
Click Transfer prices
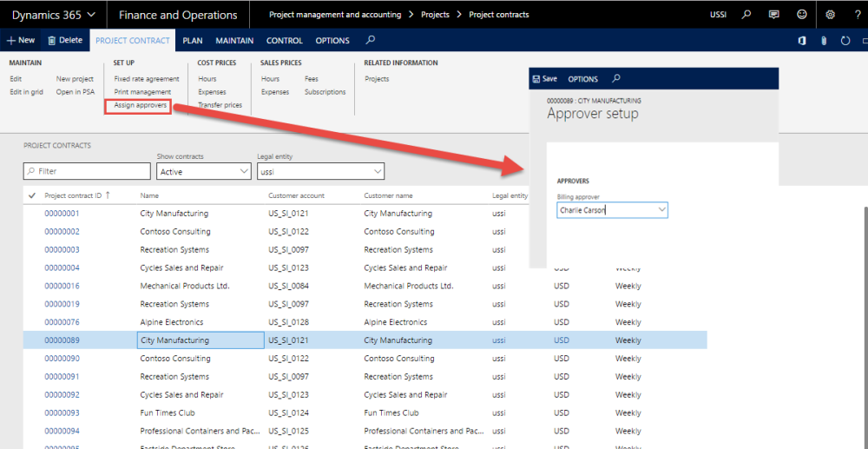coord(220,104)
